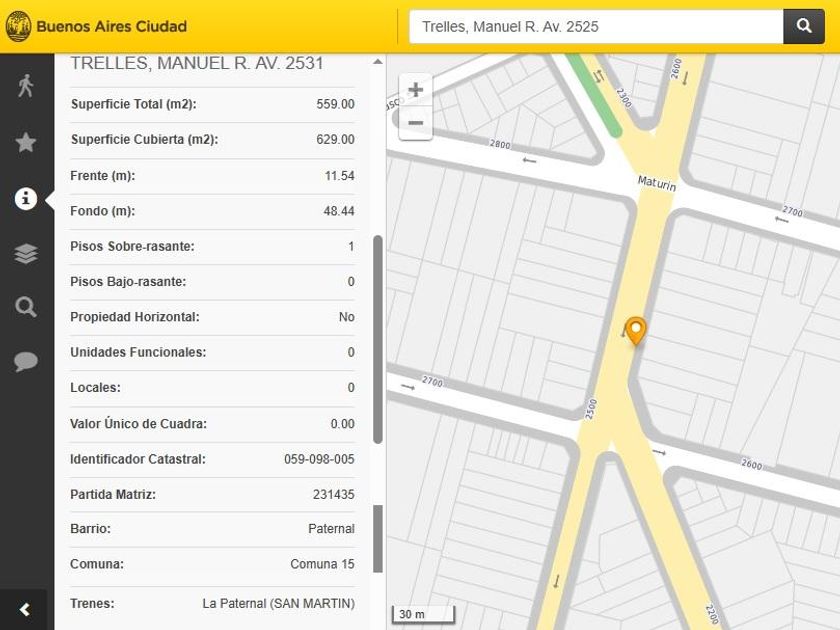This screenshot has height=630, width=840.
Task: Select the information icon in sidebar
Action: pos(25,199)
